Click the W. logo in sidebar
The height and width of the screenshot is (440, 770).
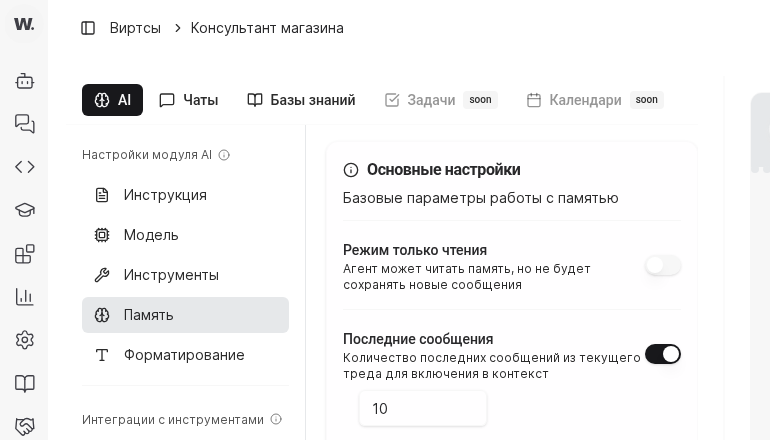tap(24, 24)
